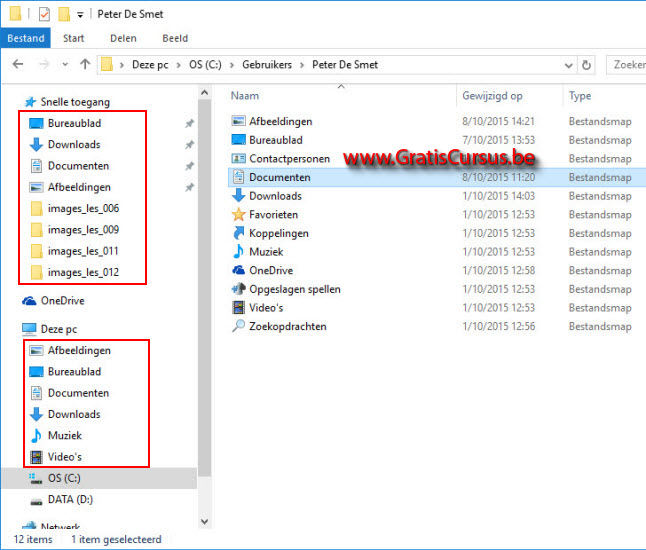Open the quick access toolbar customize dropdown
The width and height of the screenshot is (646, 550).
pos(80,15)
